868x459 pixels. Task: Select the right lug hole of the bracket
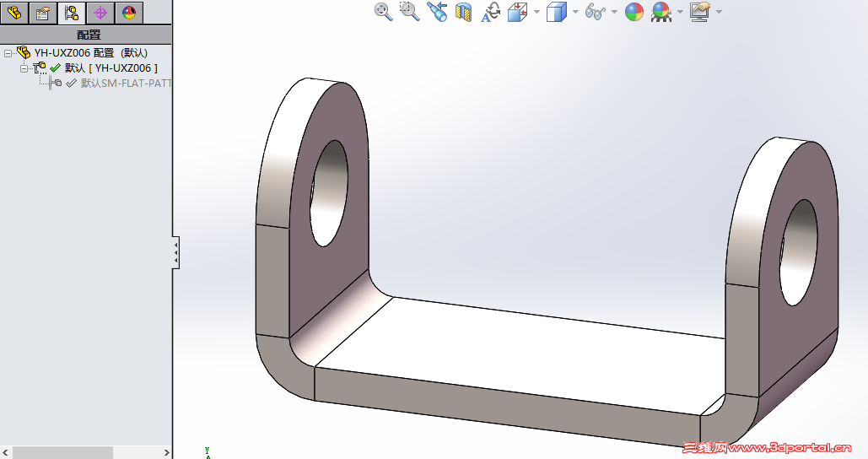[x=798, y=252]
